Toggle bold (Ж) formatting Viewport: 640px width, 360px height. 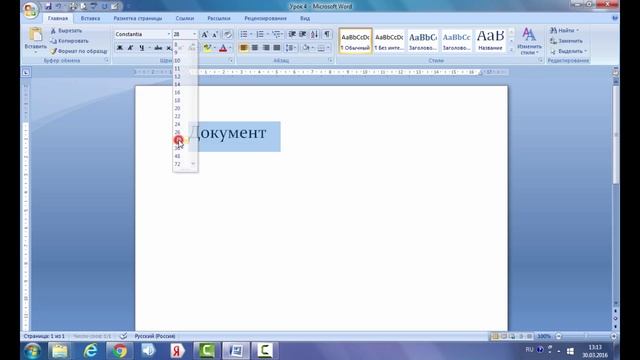[x=120, y=48]
